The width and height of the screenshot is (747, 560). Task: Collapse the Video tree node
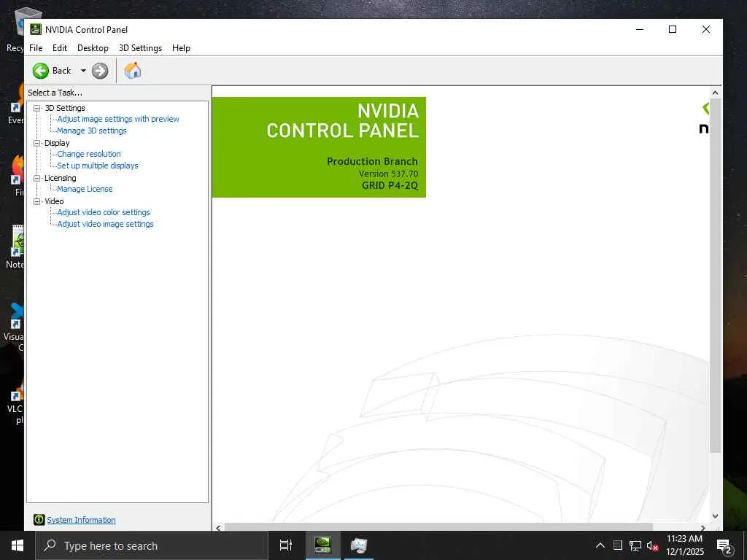[x=36, y=201]
